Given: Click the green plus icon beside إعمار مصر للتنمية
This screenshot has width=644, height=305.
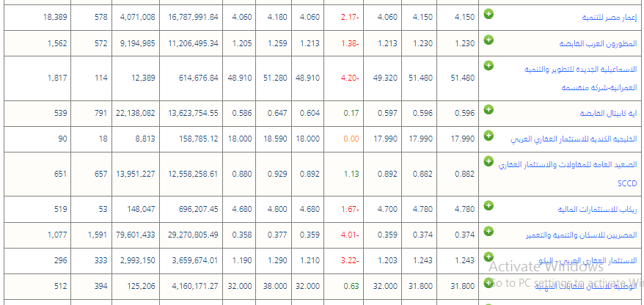Looking at the screenshot, I should (489, 14).
